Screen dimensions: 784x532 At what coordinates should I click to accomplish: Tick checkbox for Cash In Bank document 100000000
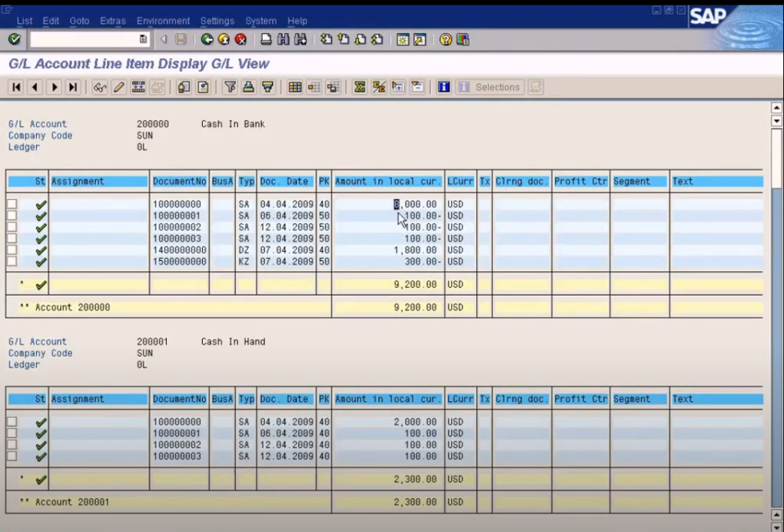[x=12, y=204]
